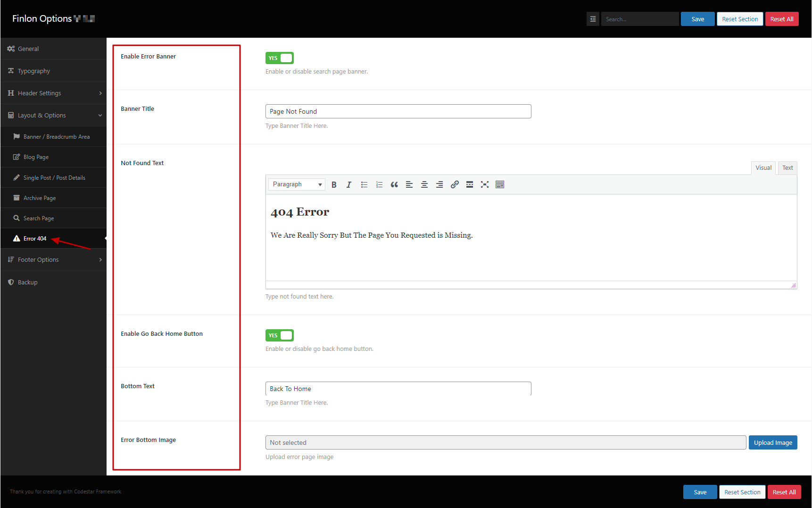Toggle Enable Go Back Home Button switch
Image resolution: width=812 pixels, height=508 pixels.
pos(280,335)
